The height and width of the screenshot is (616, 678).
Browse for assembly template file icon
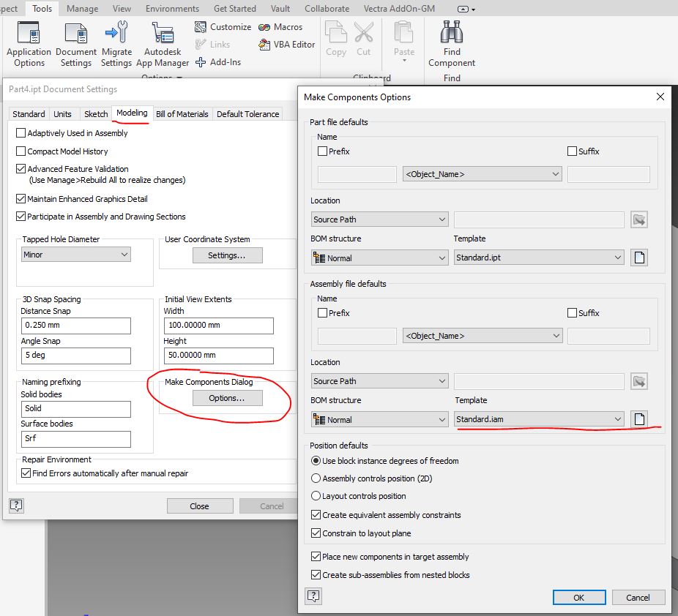639,419
